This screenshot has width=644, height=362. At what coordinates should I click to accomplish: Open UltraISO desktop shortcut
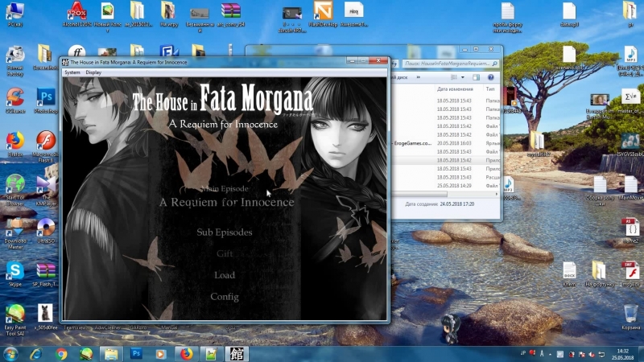(x=46, y=231)
